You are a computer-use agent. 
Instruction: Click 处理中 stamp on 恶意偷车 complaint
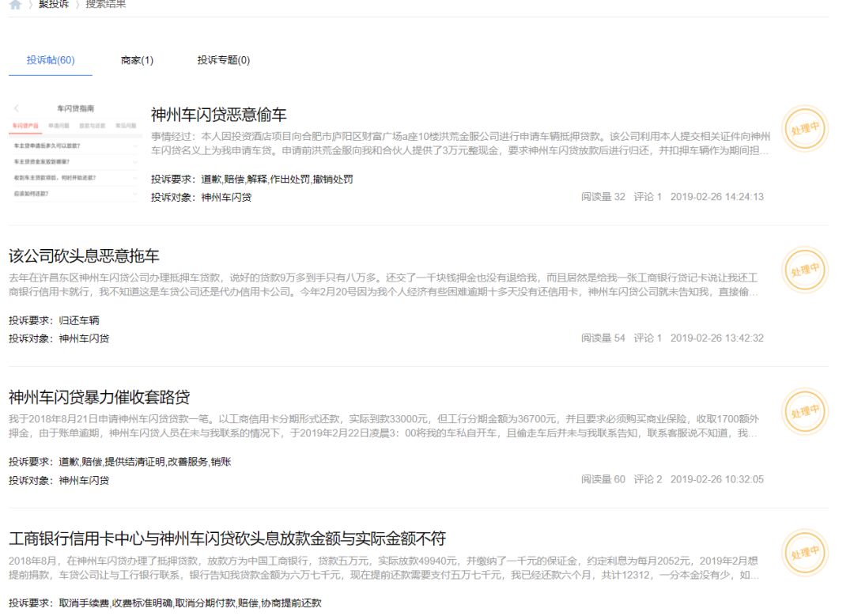pos(804,129)
